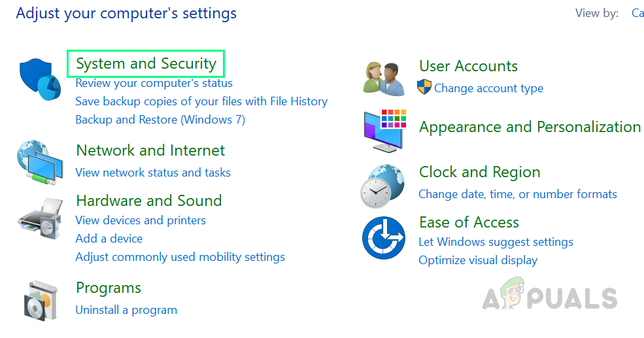Click the System and Security shield icon

coord(39,80)
